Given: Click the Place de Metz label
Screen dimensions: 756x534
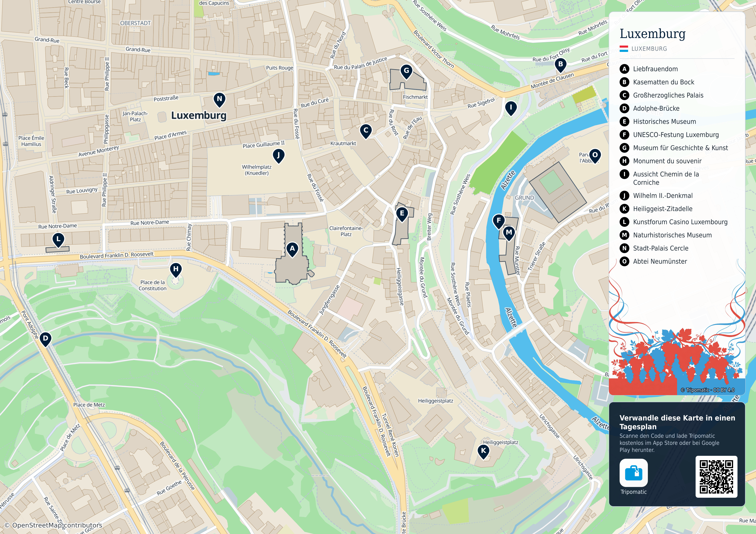Looking at the screenshot, I should pyautogui.click(x=89, y=405).
